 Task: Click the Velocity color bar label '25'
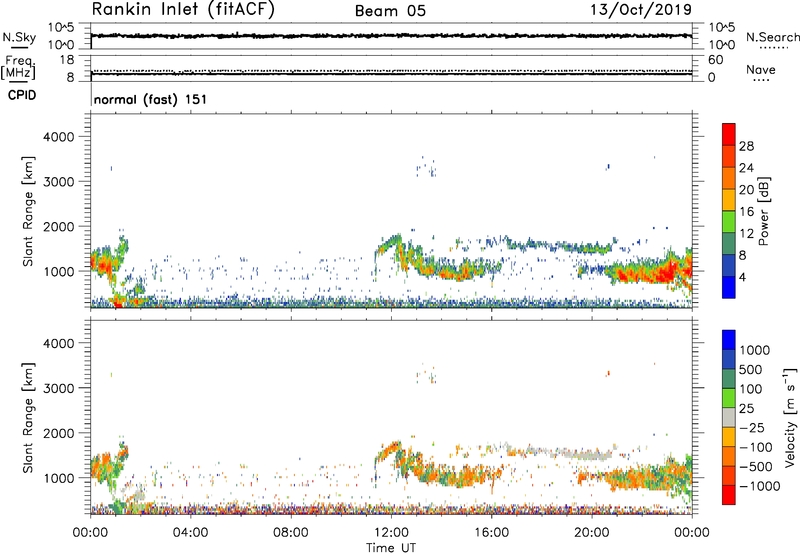(746, 408)
